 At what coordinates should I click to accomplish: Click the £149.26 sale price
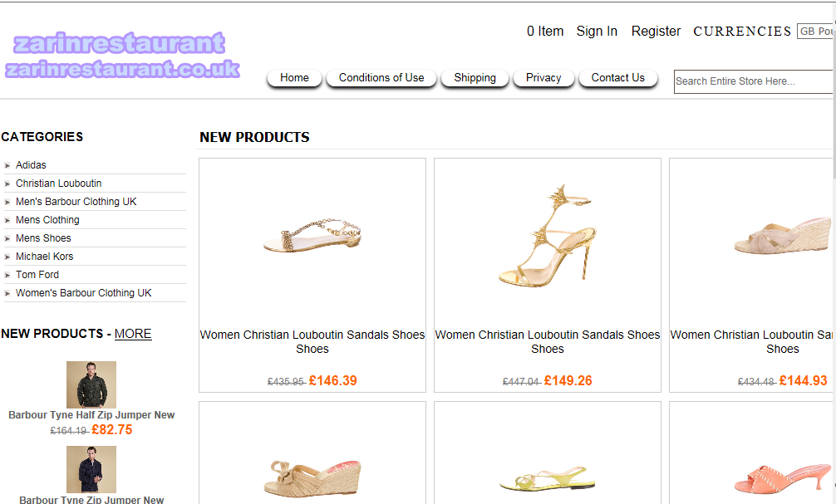coord(568,381)
